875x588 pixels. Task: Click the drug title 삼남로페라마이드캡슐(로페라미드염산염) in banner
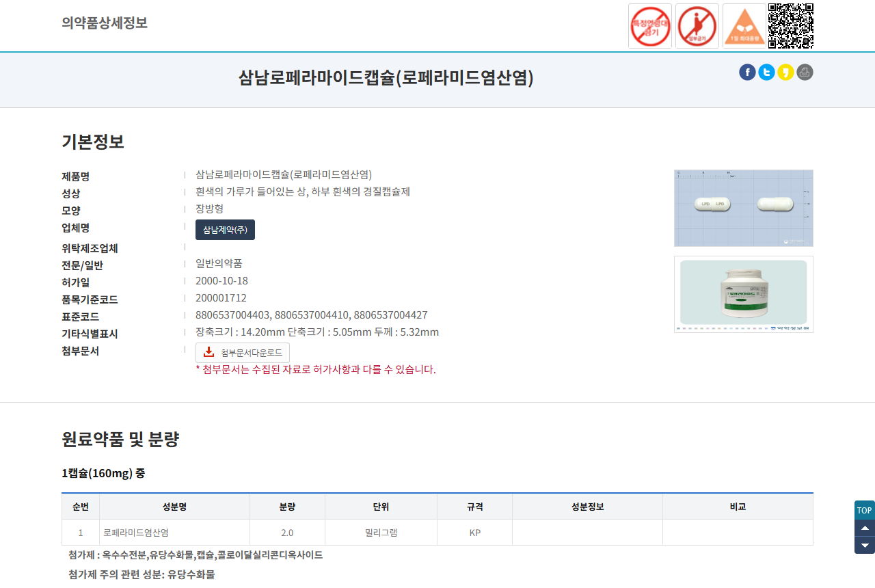386,78
